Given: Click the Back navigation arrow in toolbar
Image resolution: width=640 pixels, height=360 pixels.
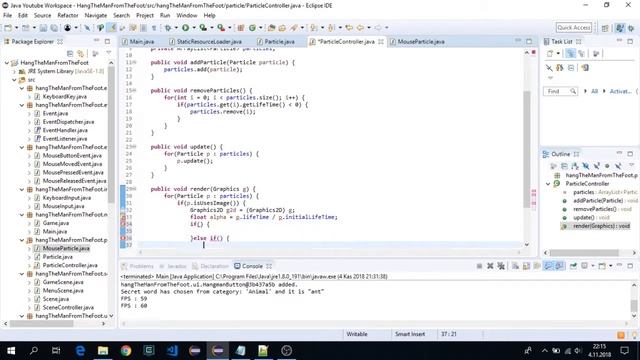Looking at the screenshot, I should [x=360, y=27].
